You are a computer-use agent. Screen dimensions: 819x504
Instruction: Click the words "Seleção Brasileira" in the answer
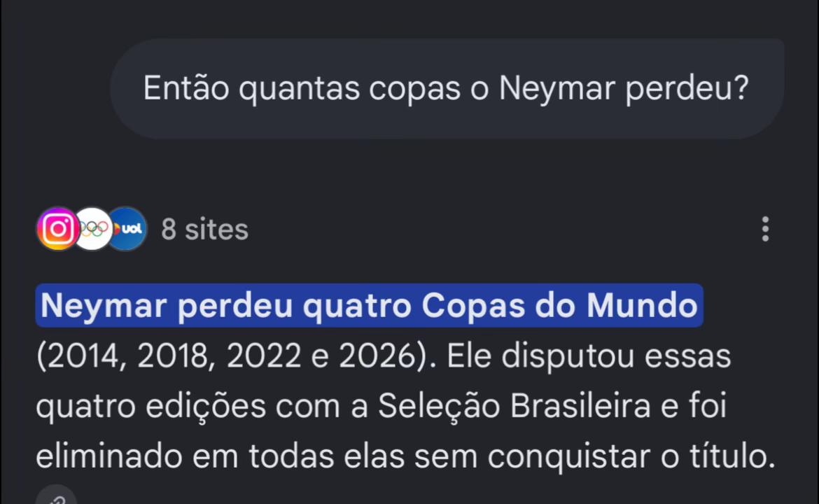(514, 406)
